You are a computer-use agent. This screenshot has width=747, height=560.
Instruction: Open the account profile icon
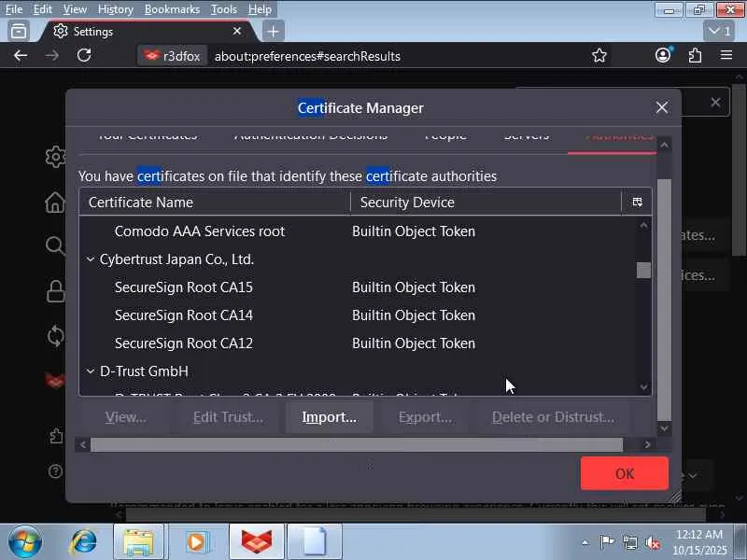[x=663, y=55]
